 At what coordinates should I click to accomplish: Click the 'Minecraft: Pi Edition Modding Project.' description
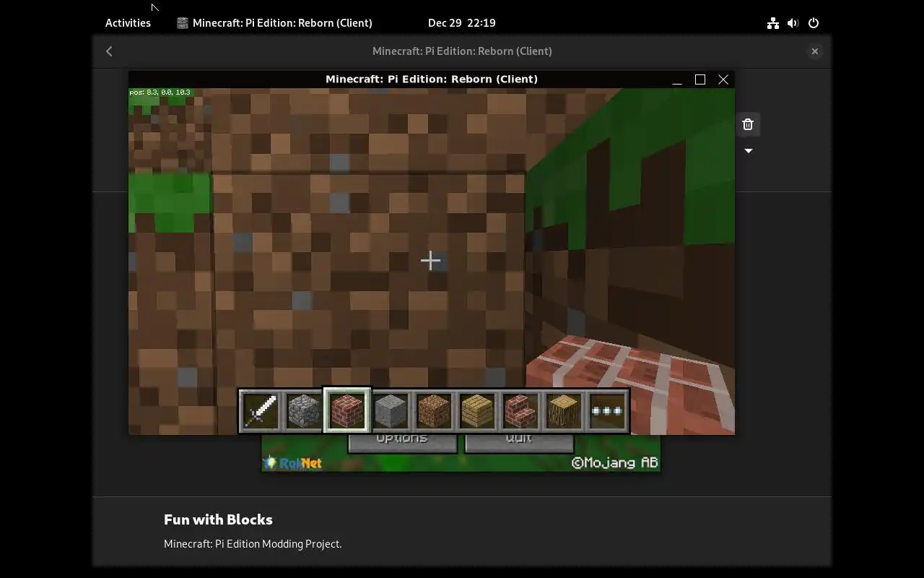click(253, 543)
